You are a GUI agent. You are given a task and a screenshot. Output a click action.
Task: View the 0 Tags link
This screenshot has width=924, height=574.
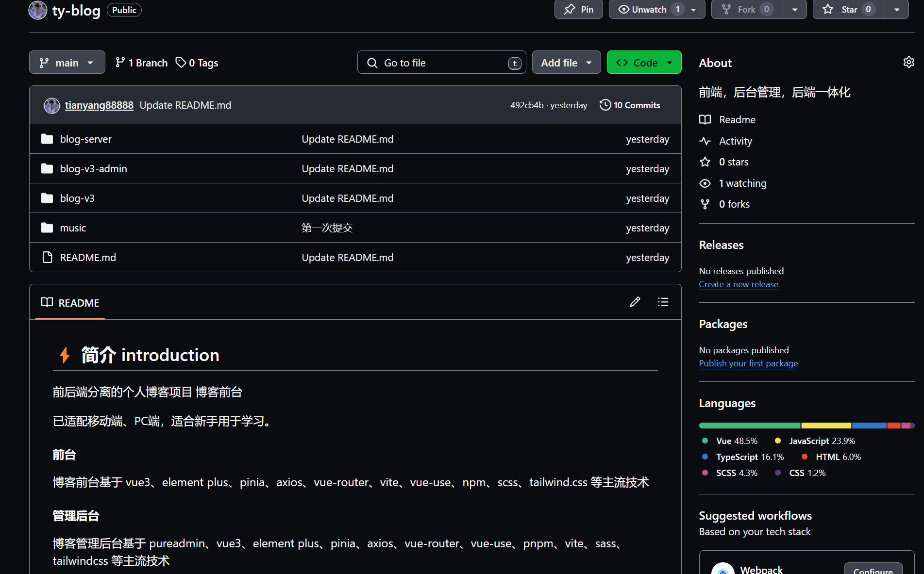pyautogui.click(x=197, y=63)
